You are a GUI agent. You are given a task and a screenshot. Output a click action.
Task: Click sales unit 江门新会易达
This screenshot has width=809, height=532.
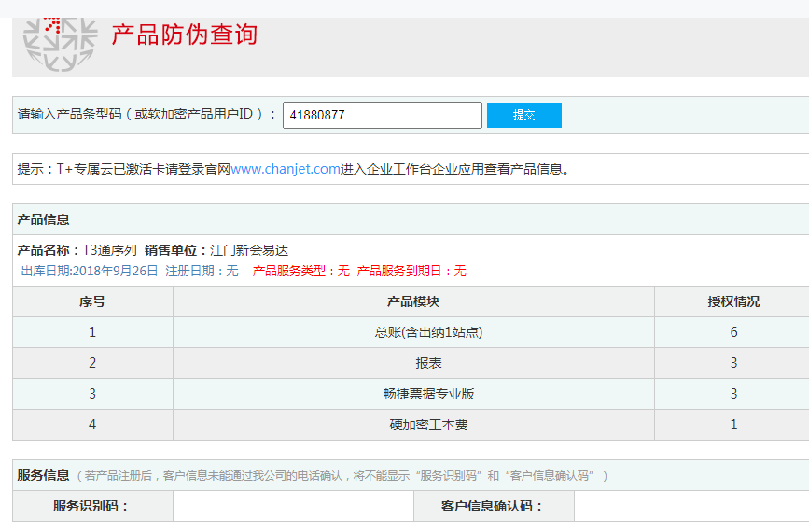pyautogui.click(x=249, y=250)
